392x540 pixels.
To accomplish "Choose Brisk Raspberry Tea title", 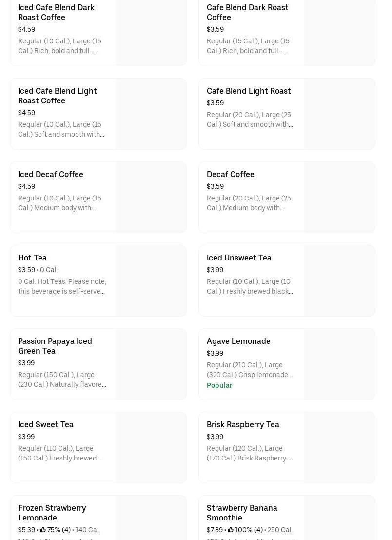I will [x=242, y=424].
